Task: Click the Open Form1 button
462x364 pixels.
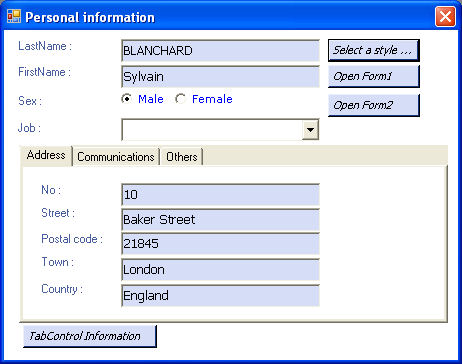Action: (373, 76)
